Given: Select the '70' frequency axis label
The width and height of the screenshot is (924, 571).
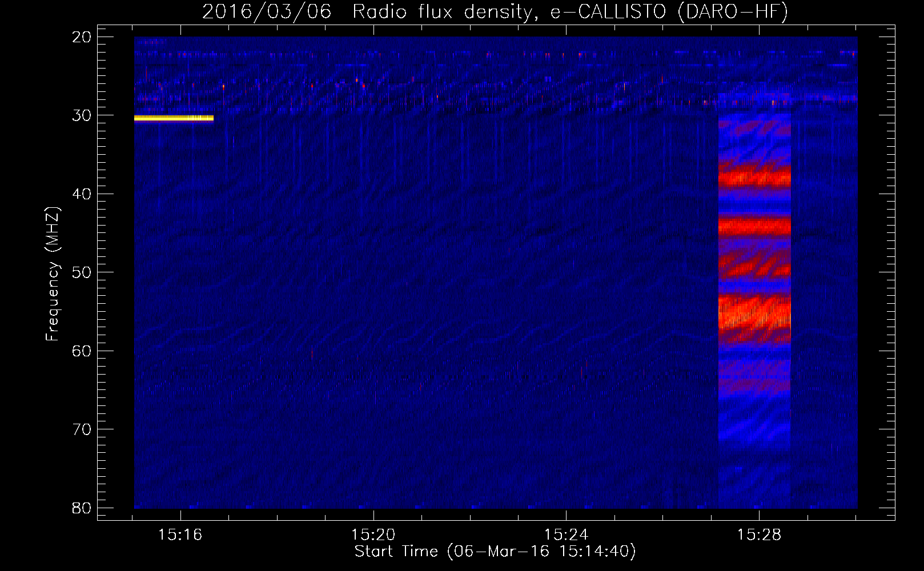Looking at the screenshot, I should click(x=82, y=429).
